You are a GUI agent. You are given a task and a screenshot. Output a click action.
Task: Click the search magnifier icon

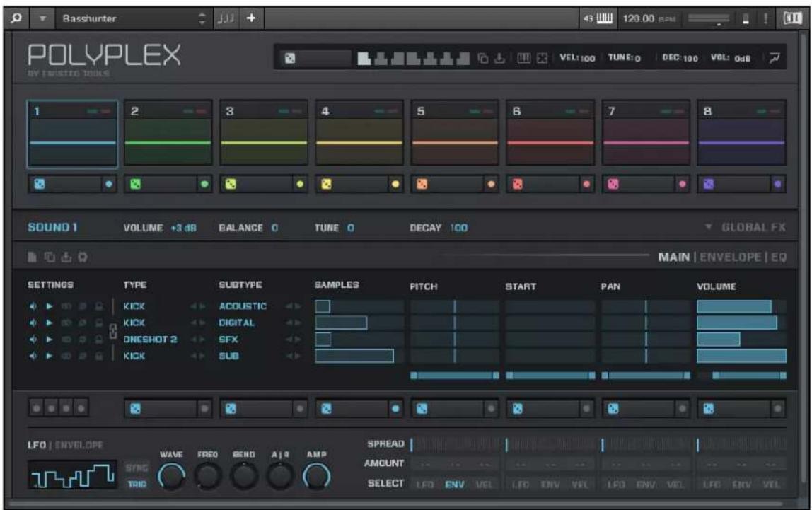16,18
